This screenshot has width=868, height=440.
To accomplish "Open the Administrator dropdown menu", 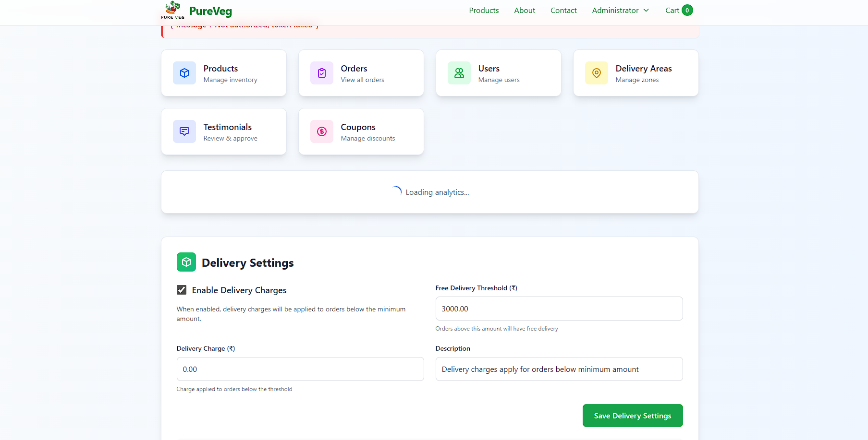I will point(615,10).
